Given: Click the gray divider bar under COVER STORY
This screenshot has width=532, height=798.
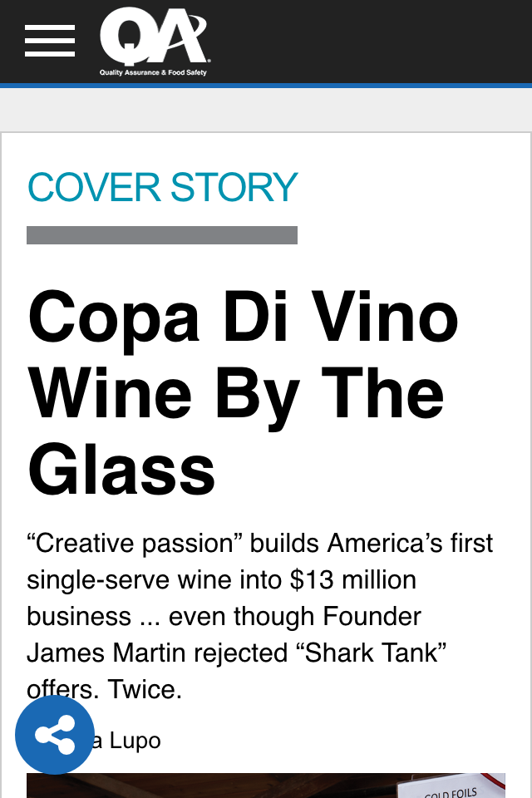Looking at the screenshot, I should click(x=162, y=235).
